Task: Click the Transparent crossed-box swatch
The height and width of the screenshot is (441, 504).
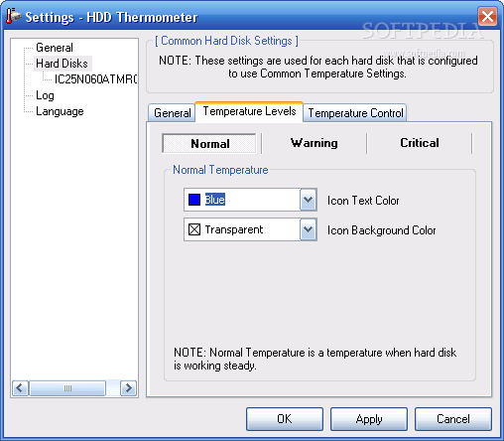Action: click(x=194, y=229)
